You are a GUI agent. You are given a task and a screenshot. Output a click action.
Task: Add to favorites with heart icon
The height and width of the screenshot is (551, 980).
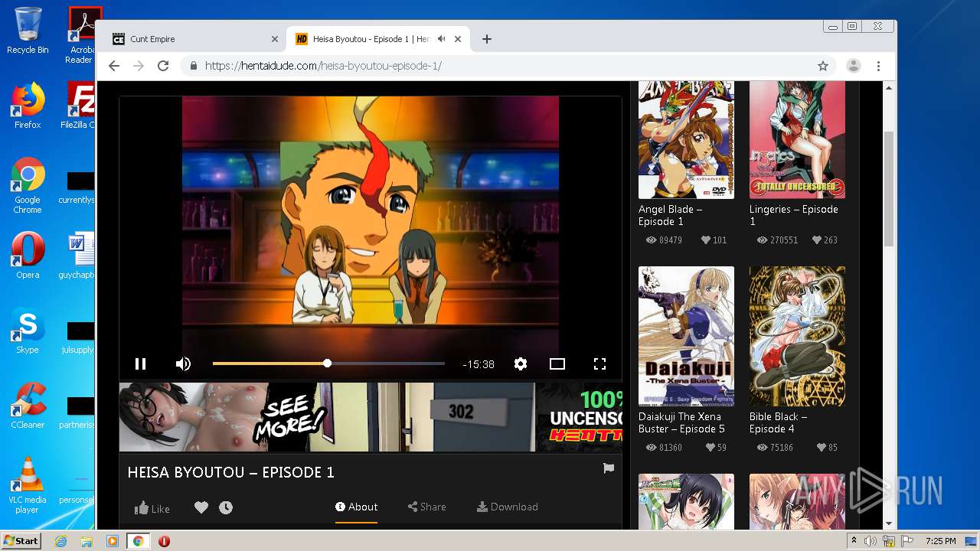201,507
